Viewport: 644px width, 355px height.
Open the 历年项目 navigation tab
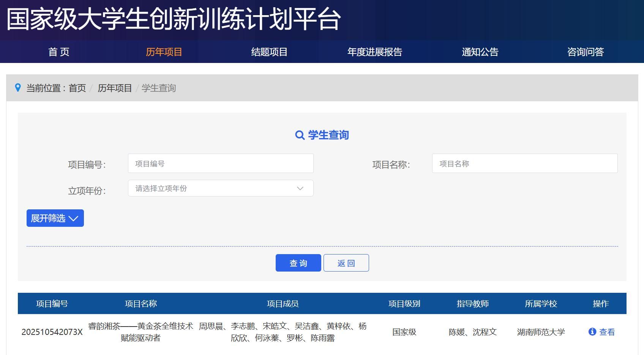[164, 52]
